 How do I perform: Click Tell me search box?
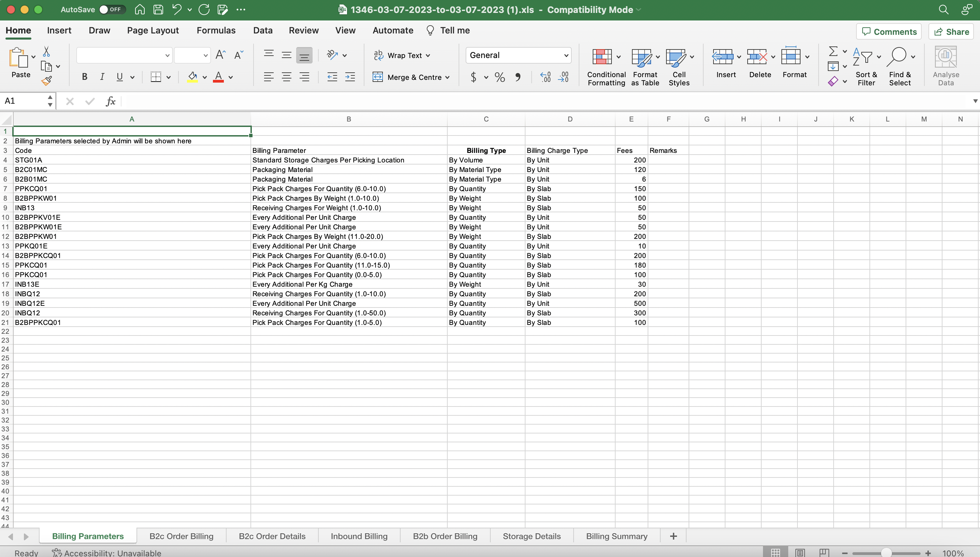point(448,30)
